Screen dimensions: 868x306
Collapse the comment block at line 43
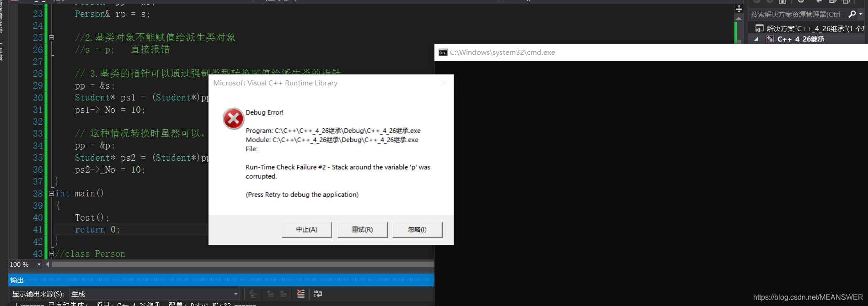[51, 253]
